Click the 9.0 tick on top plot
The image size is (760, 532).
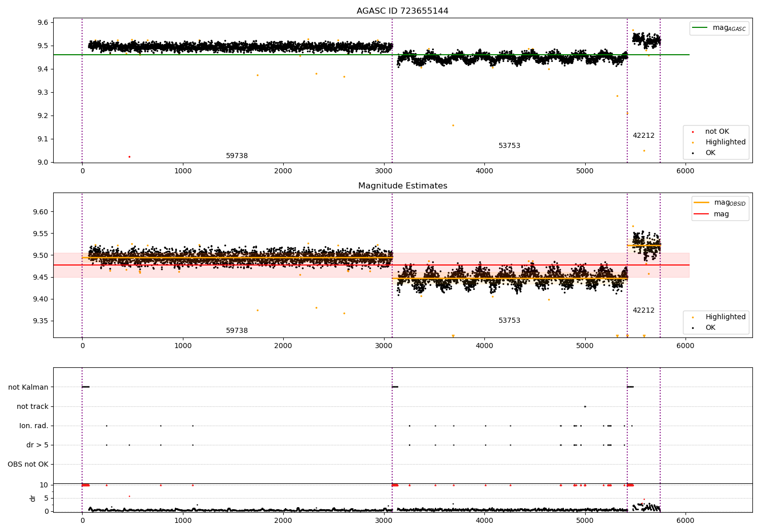tap(43, 162)
